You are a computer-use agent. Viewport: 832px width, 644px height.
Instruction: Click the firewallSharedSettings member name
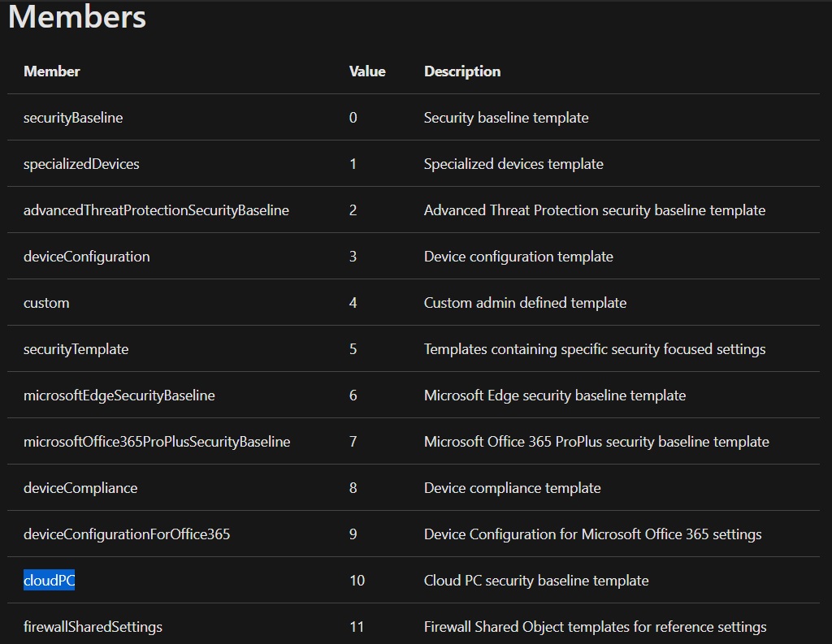point(93,627)
